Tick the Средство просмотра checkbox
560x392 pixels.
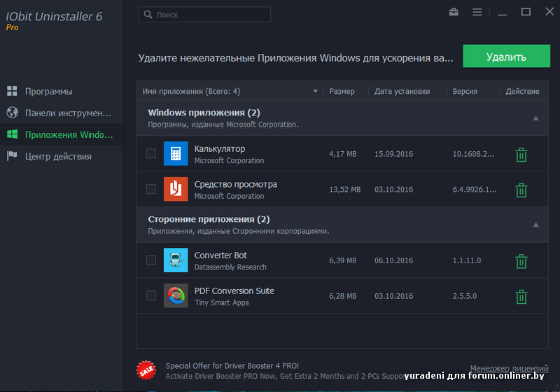(x=151, y=189)
